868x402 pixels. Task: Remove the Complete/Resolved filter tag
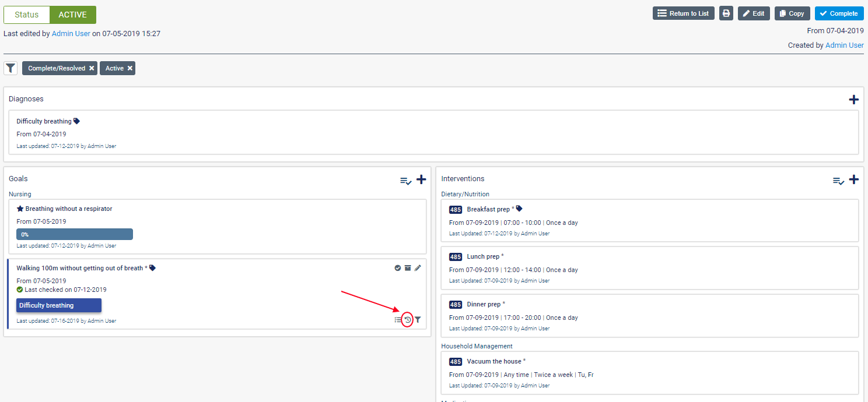tap(92, 69)
